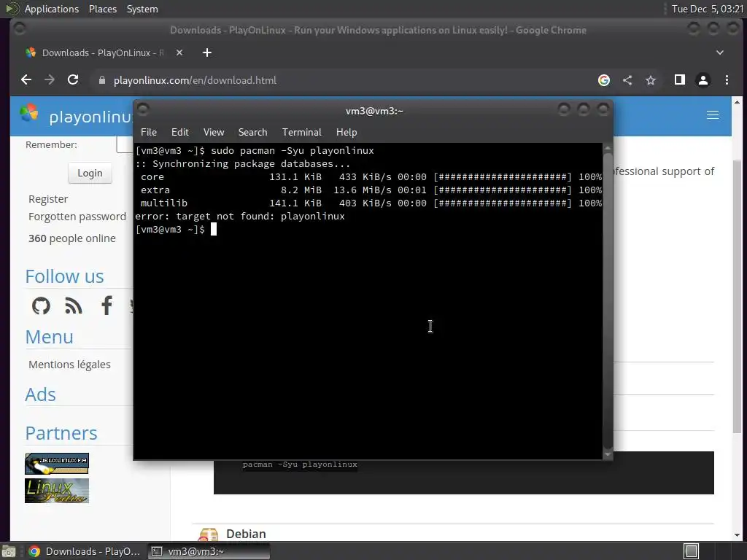Focus the playonlinux.com address bar
This screenshot has height=560, width=747.
343,80
